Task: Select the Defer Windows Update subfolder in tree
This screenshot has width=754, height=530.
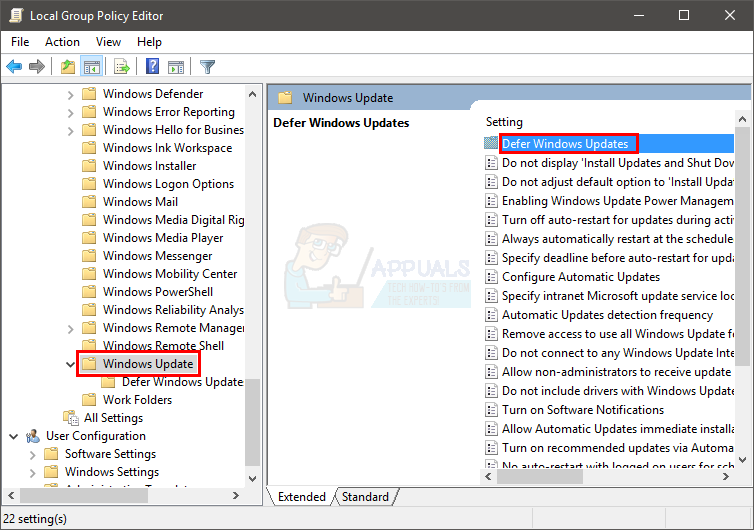Action: coord(182,382)
